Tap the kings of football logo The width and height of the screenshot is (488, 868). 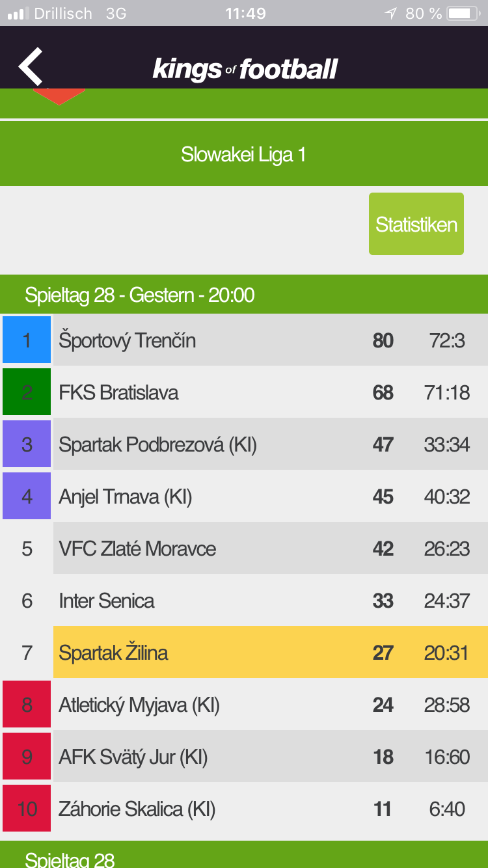pos(245,69)
